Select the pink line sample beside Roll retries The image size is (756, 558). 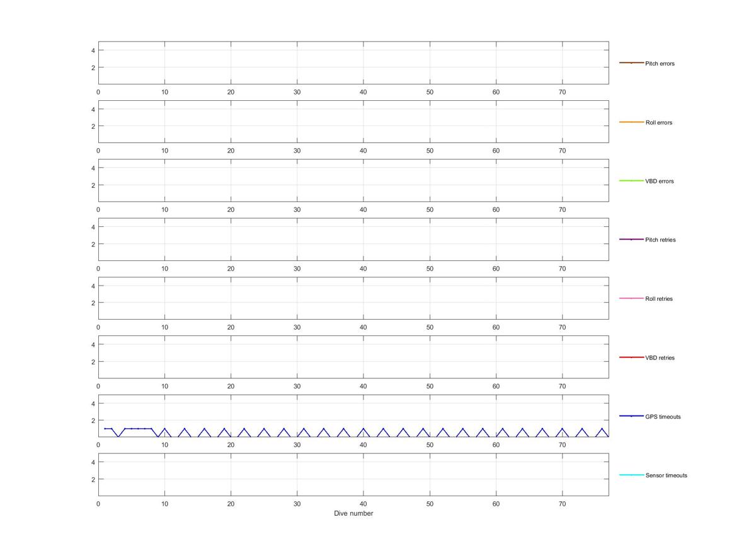pos(631,298)
